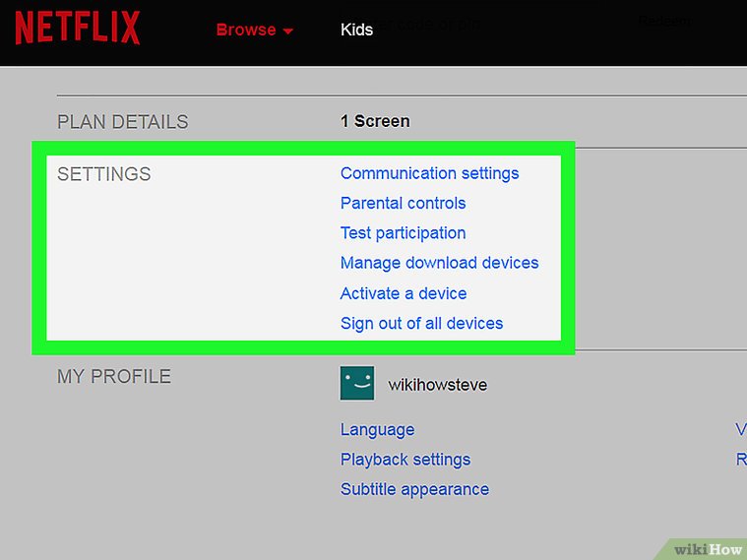Click the SETTINGS section heading
This screenshot has height=560, width=747.
coord(104,174)
